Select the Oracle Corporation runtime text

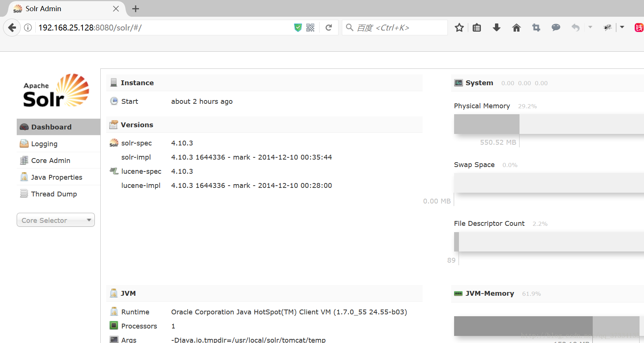pyautogui.click(x=289, y=312)
